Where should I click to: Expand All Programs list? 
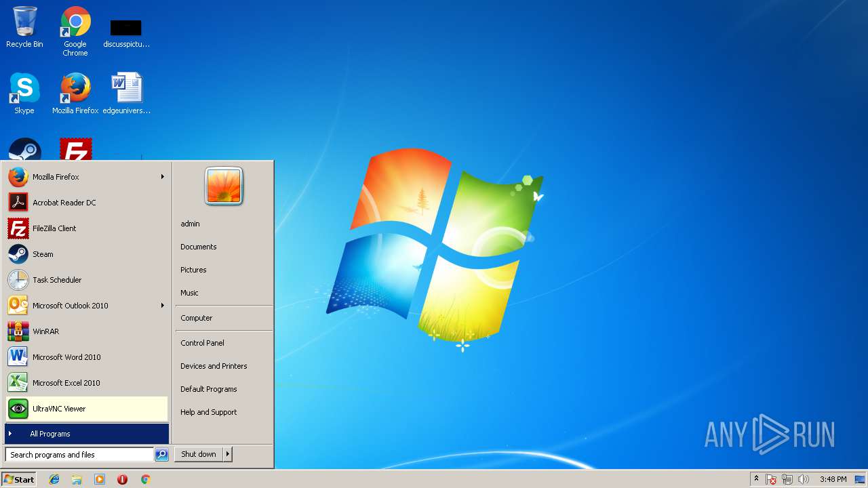[87, 434]
